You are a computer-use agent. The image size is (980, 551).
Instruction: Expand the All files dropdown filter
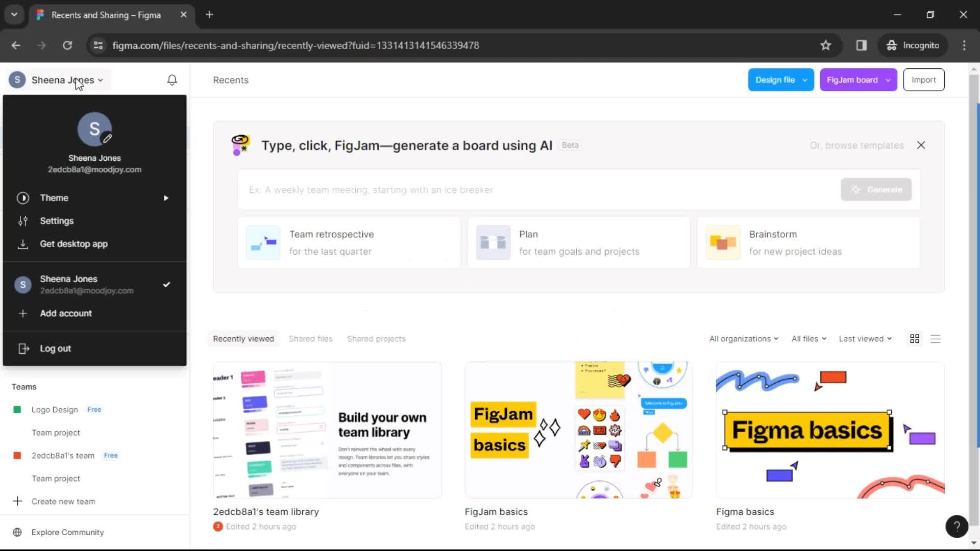[x=807, y=338]
